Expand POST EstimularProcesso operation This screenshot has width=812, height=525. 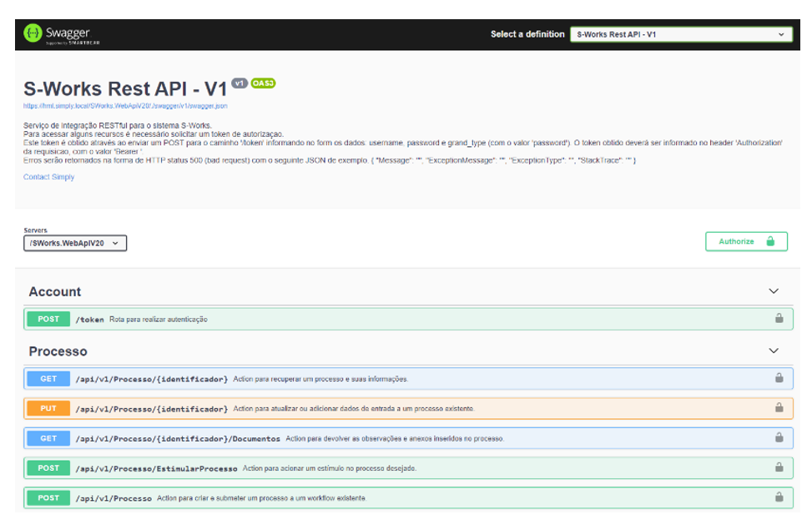pos(408,468)
